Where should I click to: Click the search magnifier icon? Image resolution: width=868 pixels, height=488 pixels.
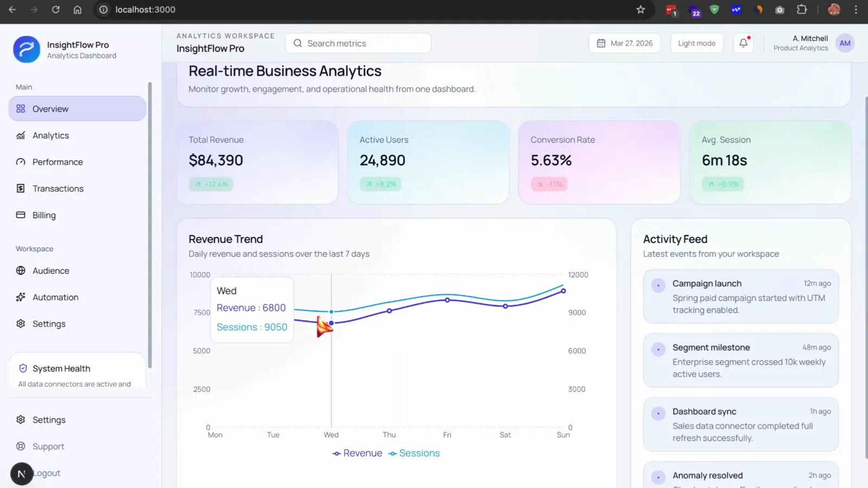click(298, 43)
